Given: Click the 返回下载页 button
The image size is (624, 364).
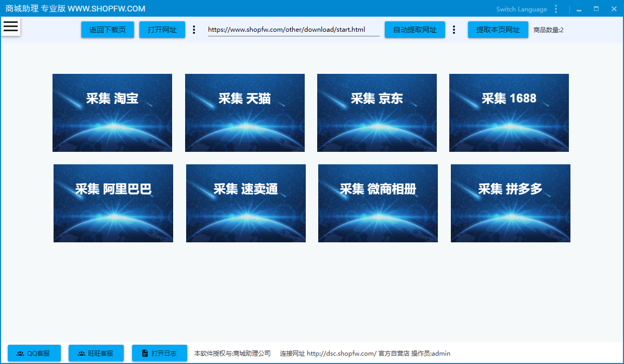Looking at the screenshot, I should tap(107, 30).
